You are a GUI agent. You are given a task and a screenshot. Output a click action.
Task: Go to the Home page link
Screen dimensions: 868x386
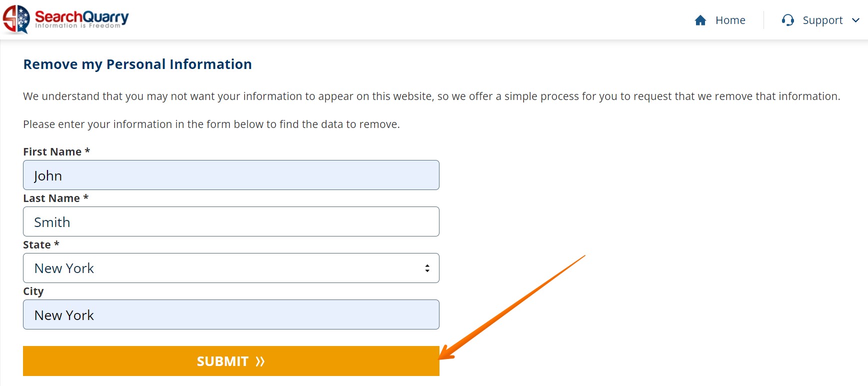click(730, 20)
